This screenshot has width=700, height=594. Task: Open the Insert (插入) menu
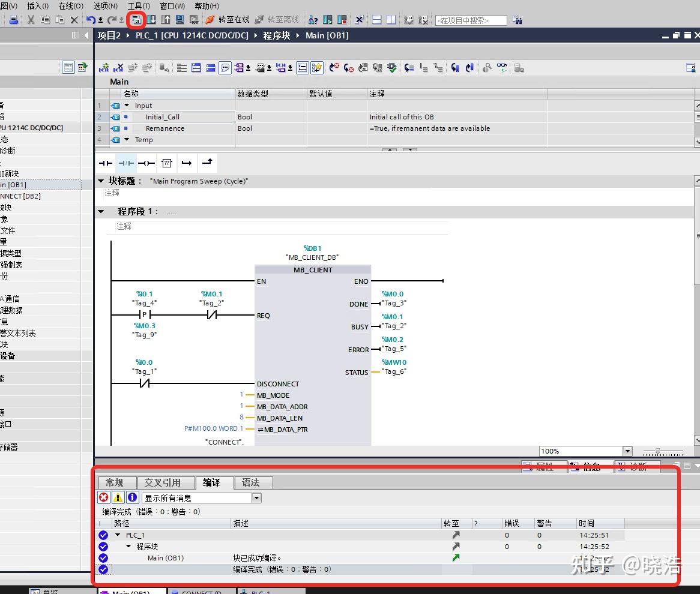click(38, 6)
